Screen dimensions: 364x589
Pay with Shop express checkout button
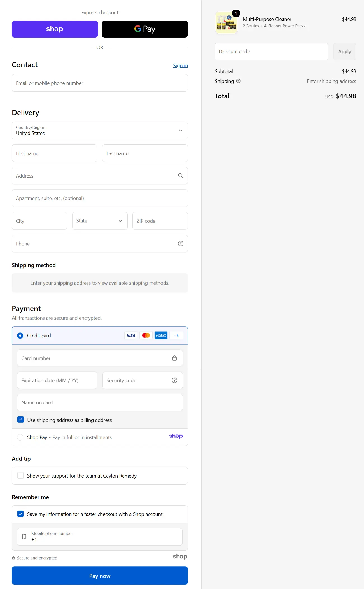[55, 29]
